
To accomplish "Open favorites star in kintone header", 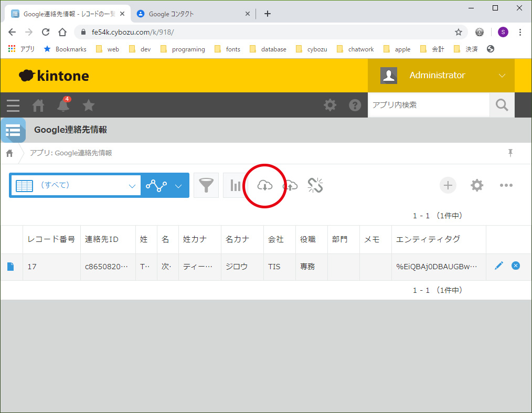I will pos(89,105).
